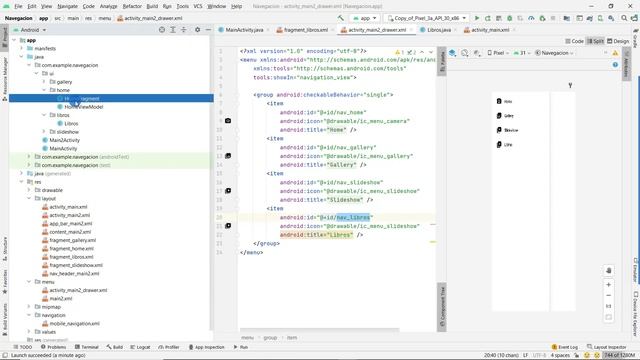640x360 pixels.
Task: Open the App Inspection tool window
Action: [207, 347]
